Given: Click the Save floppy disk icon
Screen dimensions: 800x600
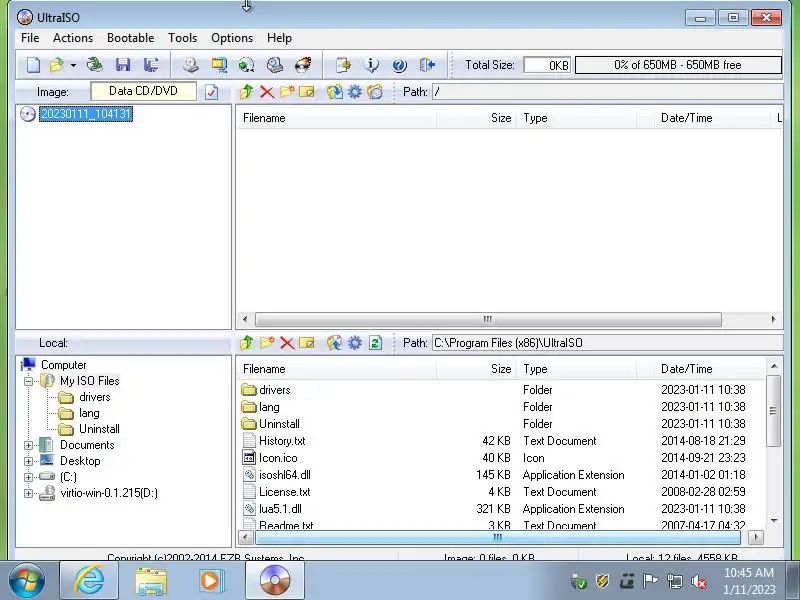Looking at the screenshot, I should pos(123,65).
